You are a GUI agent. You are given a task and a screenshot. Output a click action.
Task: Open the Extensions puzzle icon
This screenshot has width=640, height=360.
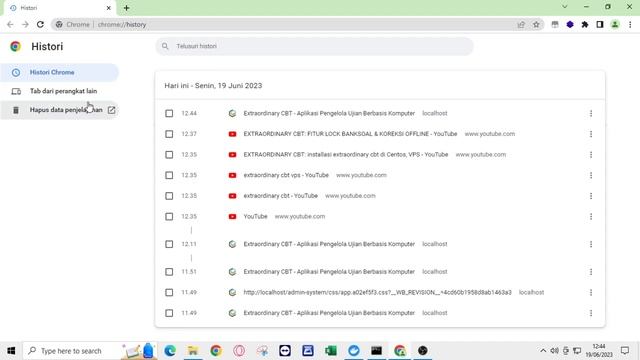(x=585, y=24)
